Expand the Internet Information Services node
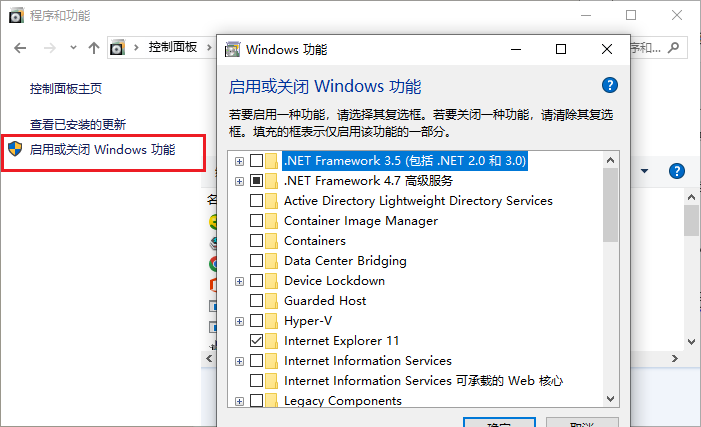The width and height of the screenshot is (701, 427). pos(240,361)
